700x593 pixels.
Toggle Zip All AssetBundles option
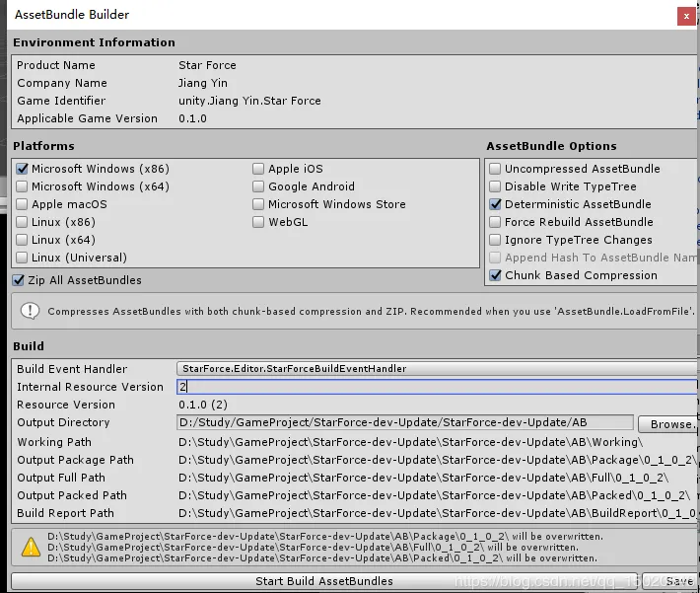19,280
